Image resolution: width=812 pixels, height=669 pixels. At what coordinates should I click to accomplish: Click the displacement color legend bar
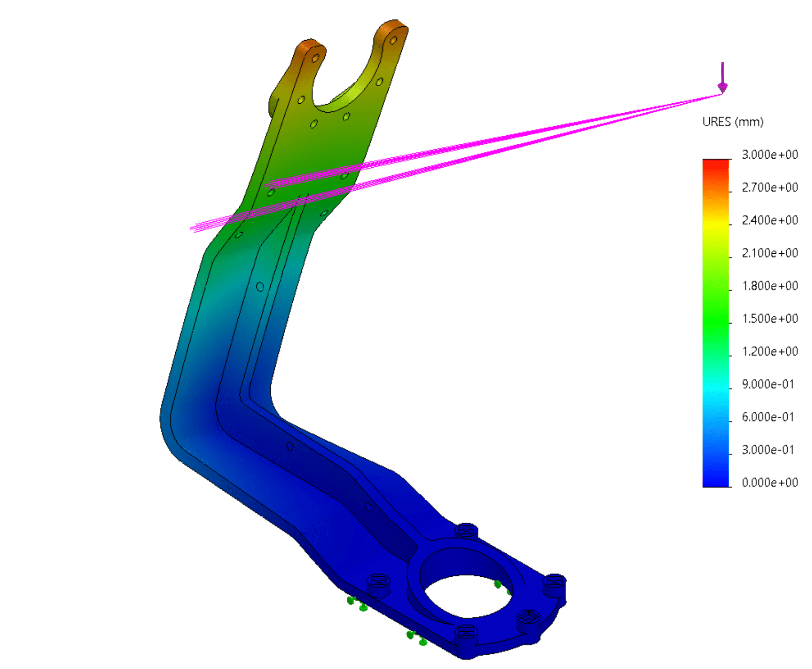pos(716,323)
